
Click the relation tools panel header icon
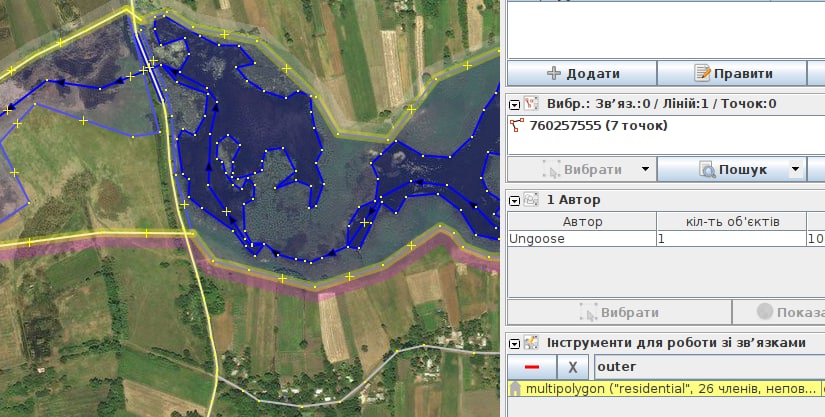[531, 342]
